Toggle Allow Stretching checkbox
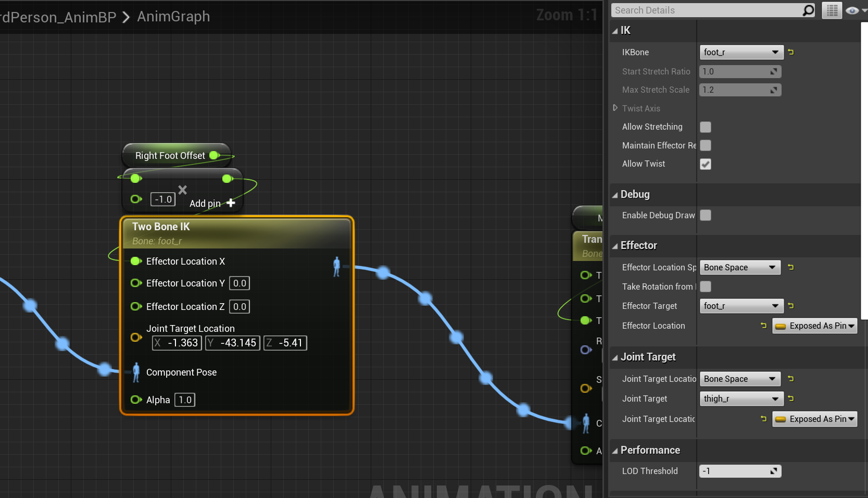 coord(706,127)
